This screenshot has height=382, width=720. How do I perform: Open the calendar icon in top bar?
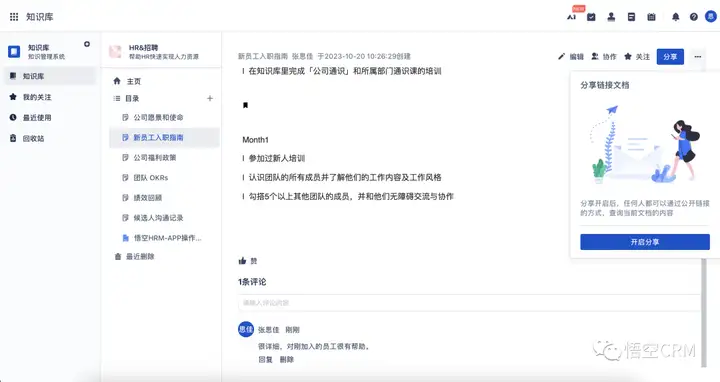point(651,17)
